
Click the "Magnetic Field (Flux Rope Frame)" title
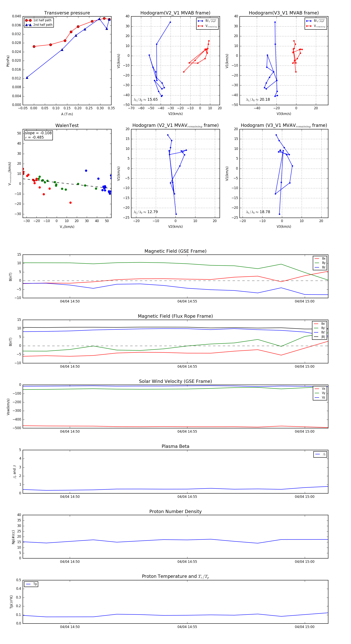click(x=175, y=316)
